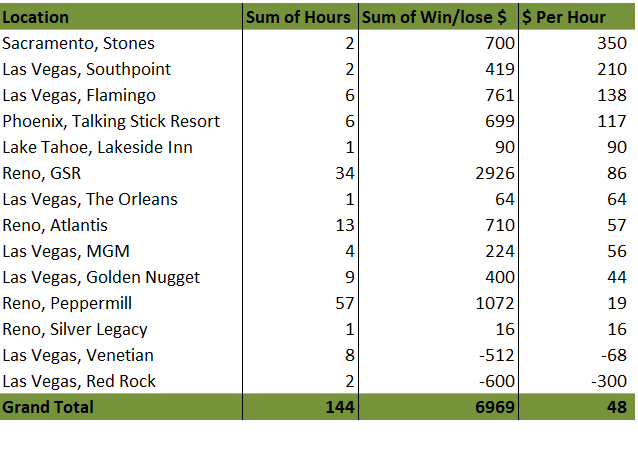Screen dimensions: 638x451
Task: Select the 8 hours value for Venetian
Action: pos(350,355)
